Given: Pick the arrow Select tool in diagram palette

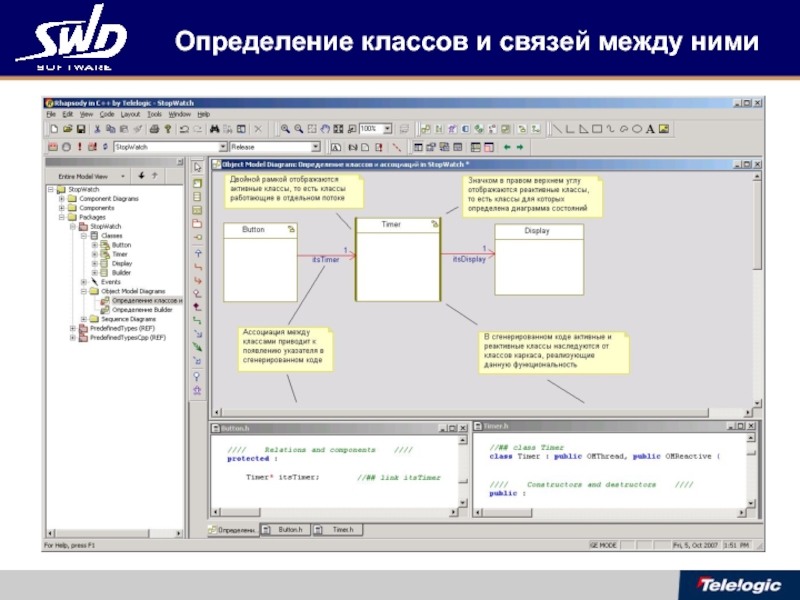Looking at the screenshot, I should click(198, 167).
